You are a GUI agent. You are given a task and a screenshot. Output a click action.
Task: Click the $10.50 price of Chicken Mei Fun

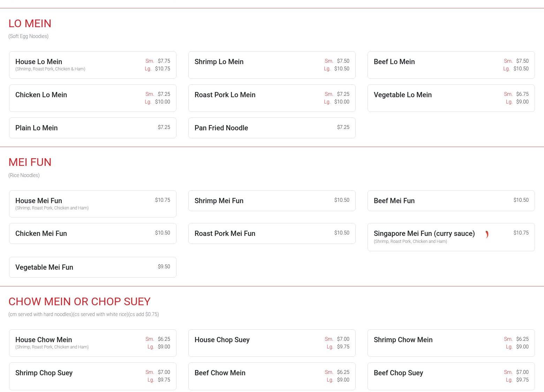(163, 233)
